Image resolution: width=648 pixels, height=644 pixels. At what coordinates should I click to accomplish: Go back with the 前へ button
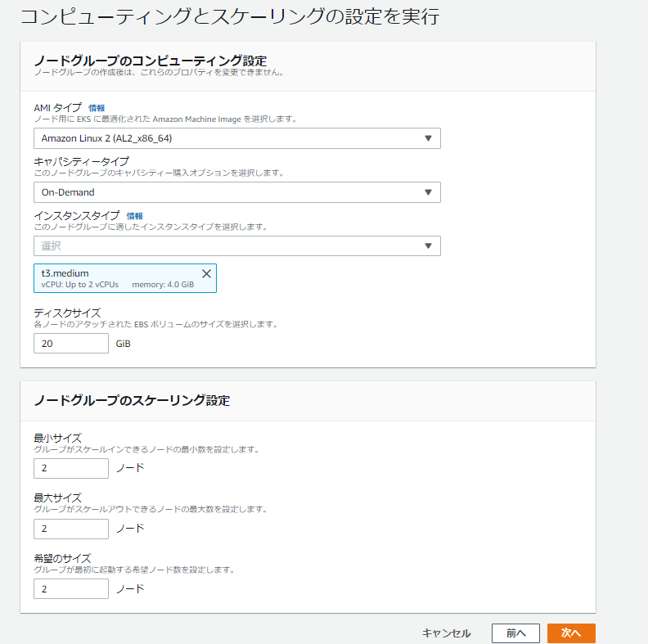(515, 633)
